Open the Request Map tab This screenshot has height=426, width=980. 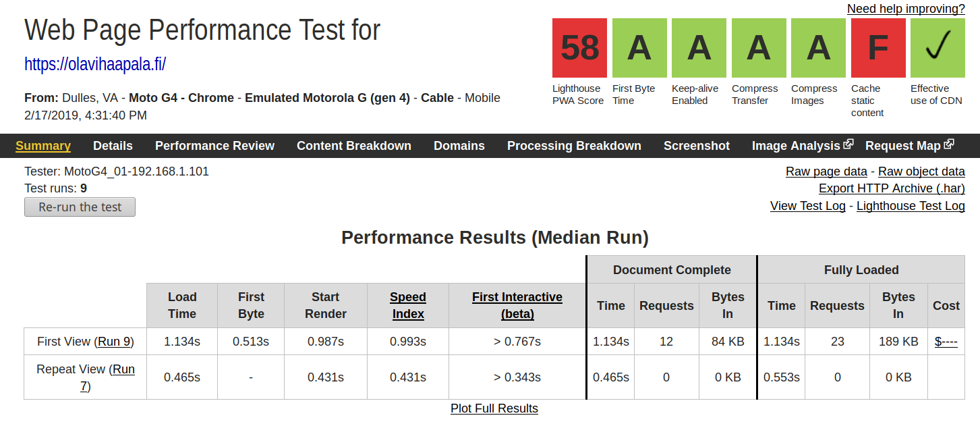[909, 146]
